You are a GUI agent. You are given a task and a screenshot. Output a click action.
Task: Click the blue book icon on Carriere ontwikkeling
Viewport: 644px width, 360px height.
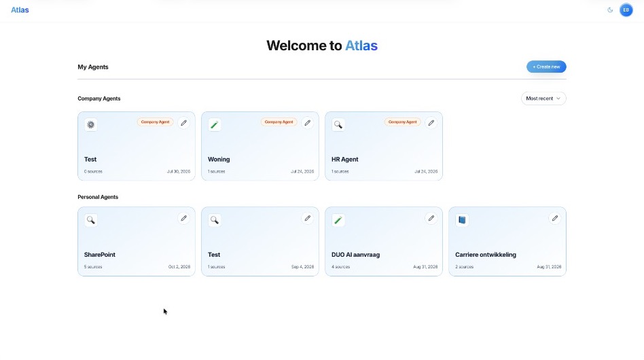click(x=462, y=219)
